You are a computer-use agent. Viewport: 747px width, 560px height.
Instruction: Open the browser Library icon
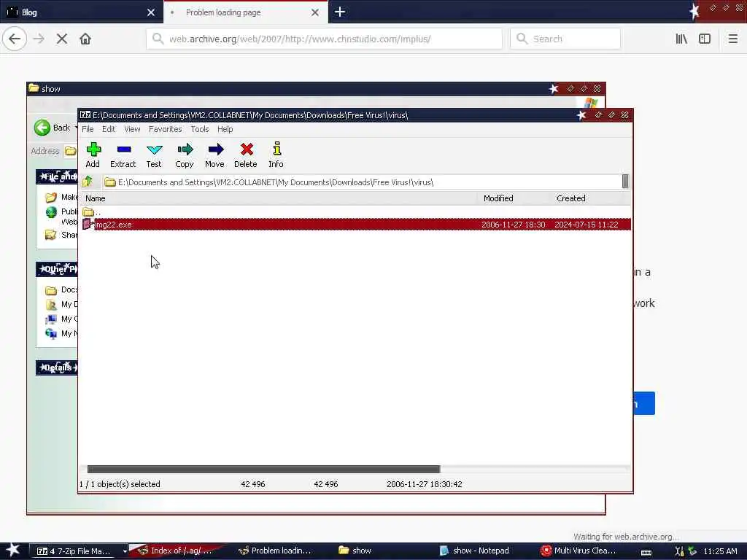coord(681,39)
